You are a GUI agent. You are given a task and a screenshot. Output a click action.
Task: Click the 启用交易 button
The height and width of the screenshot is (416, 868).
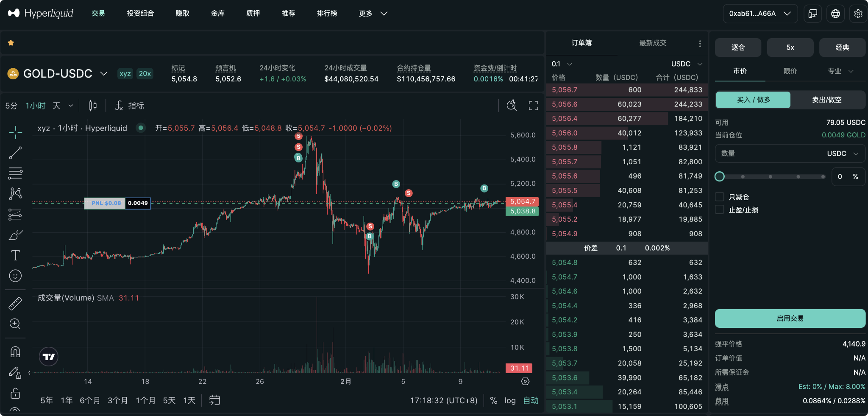coord(790,318)
